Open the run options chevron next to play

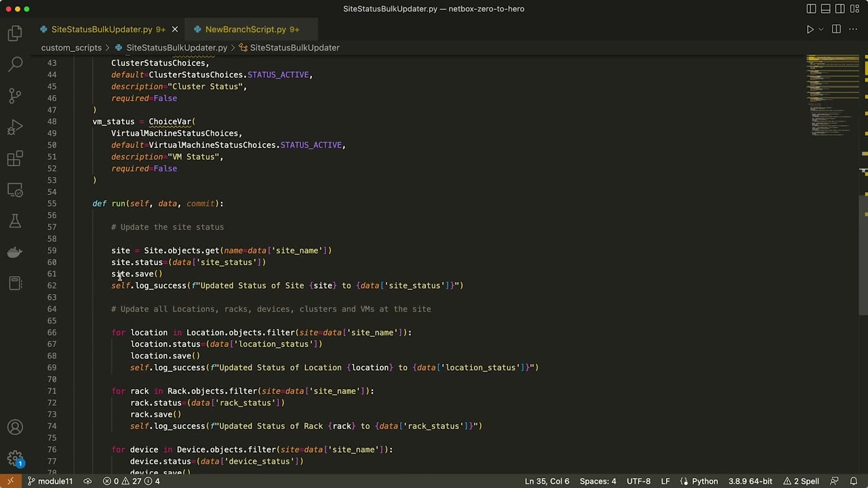(821, 29)
